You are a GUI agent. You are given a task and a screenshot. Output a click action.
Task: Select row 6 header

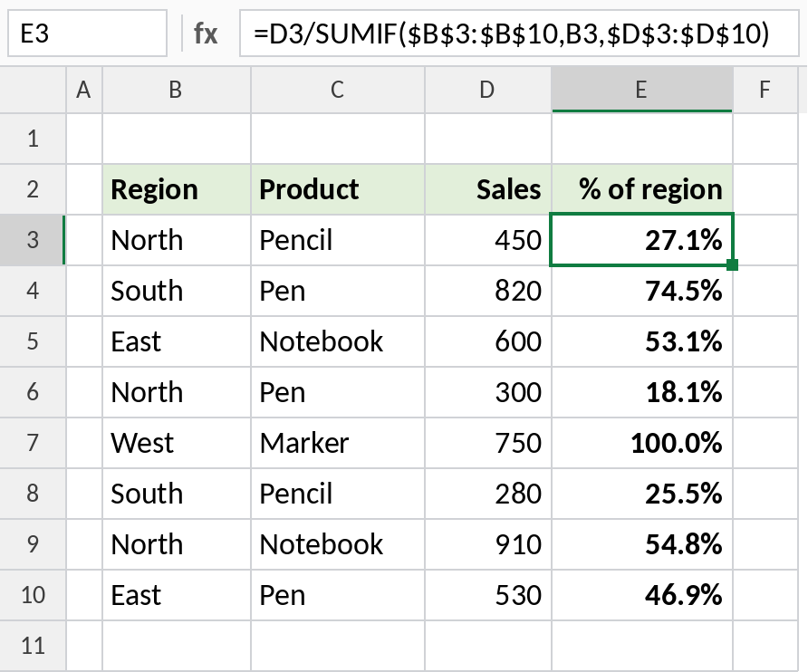pos(33,392)
